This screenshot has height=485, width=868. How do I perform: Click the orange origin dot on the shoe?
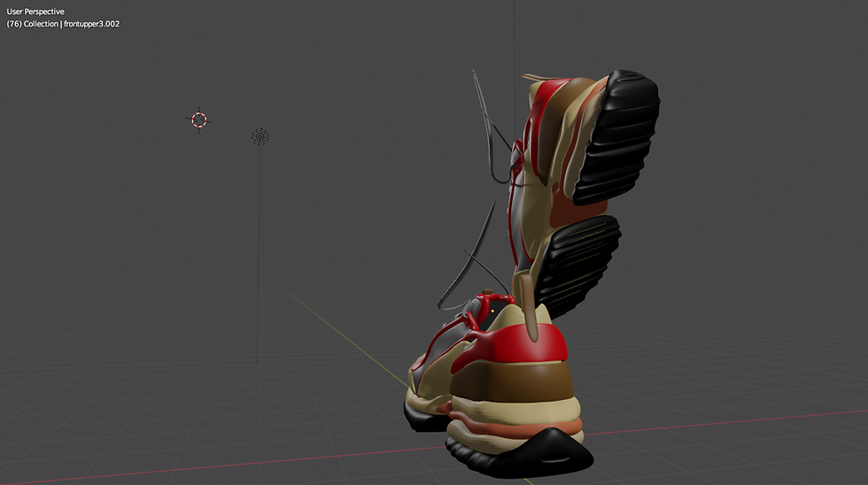[x=492, y=312]
